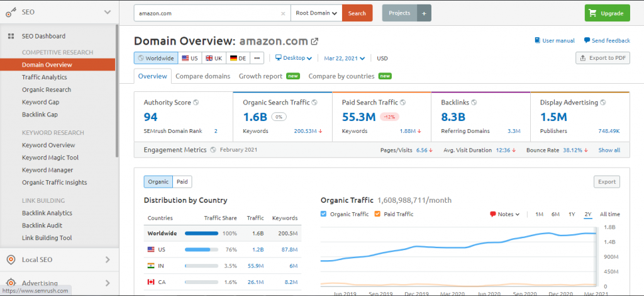
Task: Click the Canada flag icon in Distribution table
Action: point(151,282)
